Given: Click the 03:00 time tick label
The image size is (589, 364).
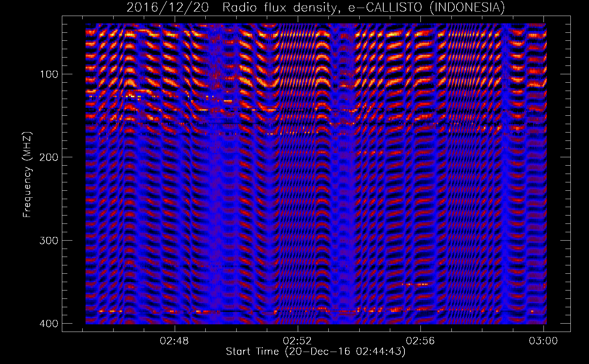Looking at the screenshot, I should tap(543, 341).
